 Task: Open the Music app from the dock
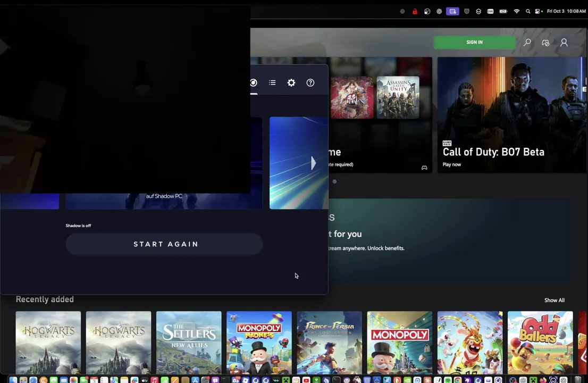pyautogui.click(x=155, y=380)
